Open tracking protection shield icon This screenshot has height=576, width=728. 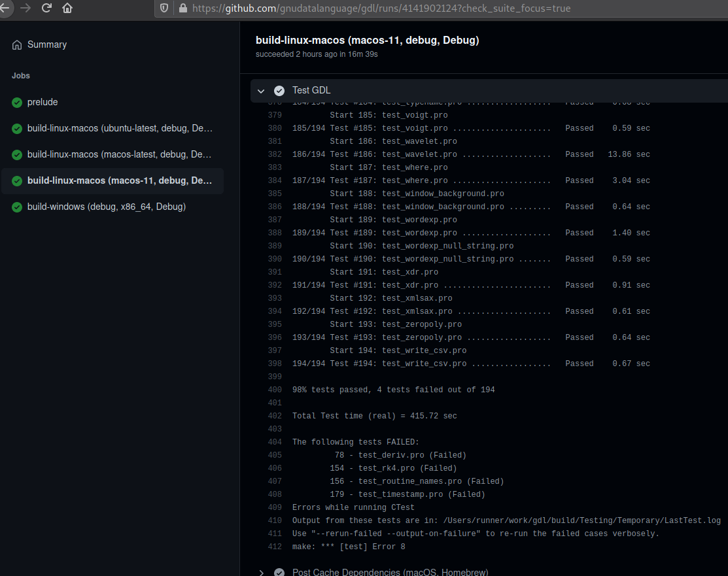164,8
